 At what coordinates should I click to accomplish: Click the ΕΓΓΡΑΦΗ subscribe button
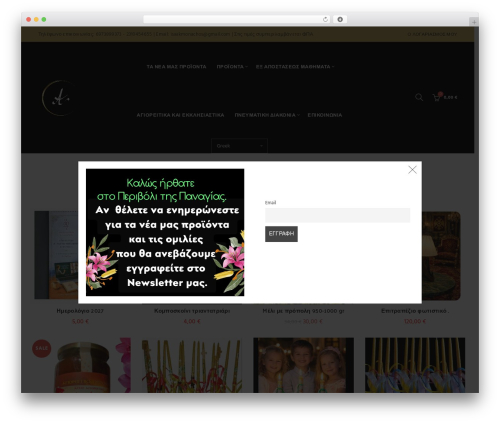coord(281,234)
